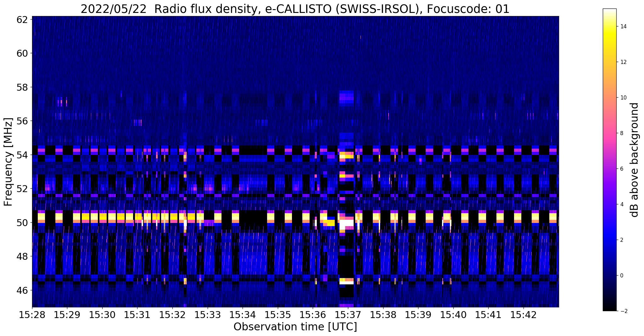
Task: Click the colorbar tick value 8
Action: point(622,133)
